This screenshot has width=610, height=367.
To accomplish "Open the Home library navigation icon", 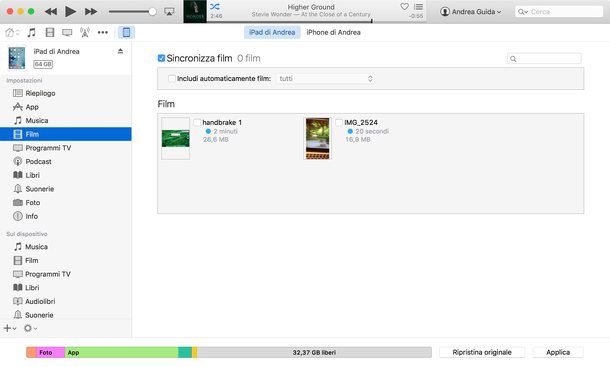I will [12, 32].
